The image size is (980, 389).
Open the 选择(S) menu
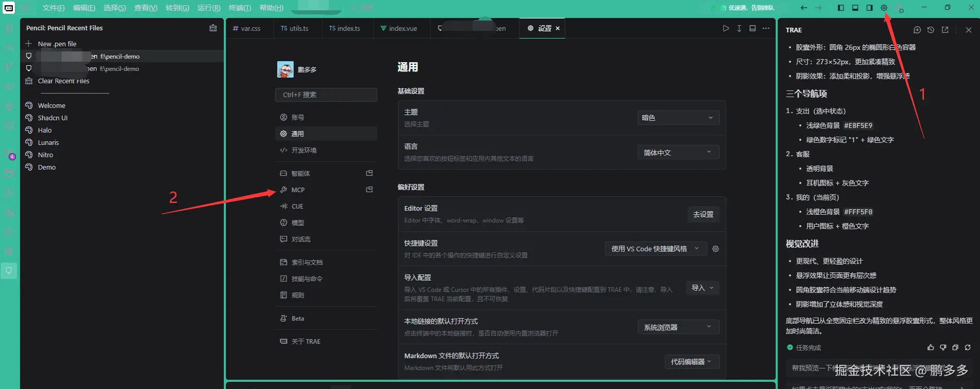pyautogui.click(x=115, y=8)
